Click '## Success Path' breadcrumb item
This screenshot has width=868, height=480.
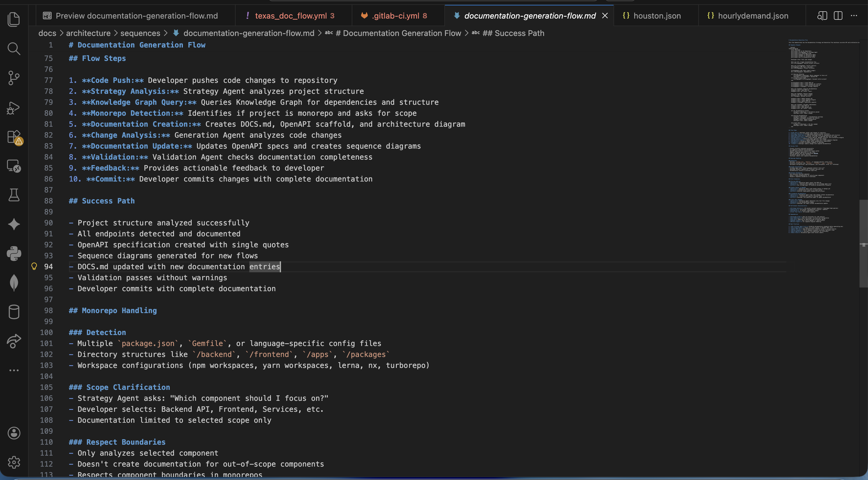513,33
